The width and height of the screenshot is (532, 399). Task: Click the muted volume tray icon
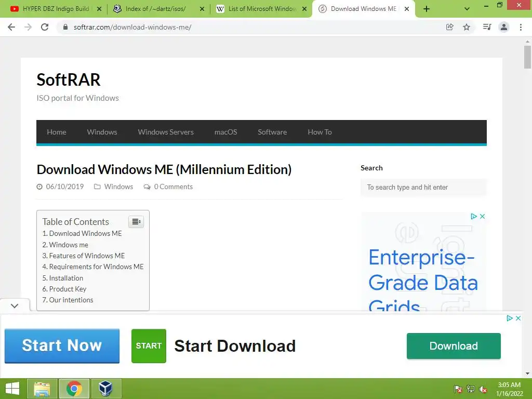[x=483, y=389]
